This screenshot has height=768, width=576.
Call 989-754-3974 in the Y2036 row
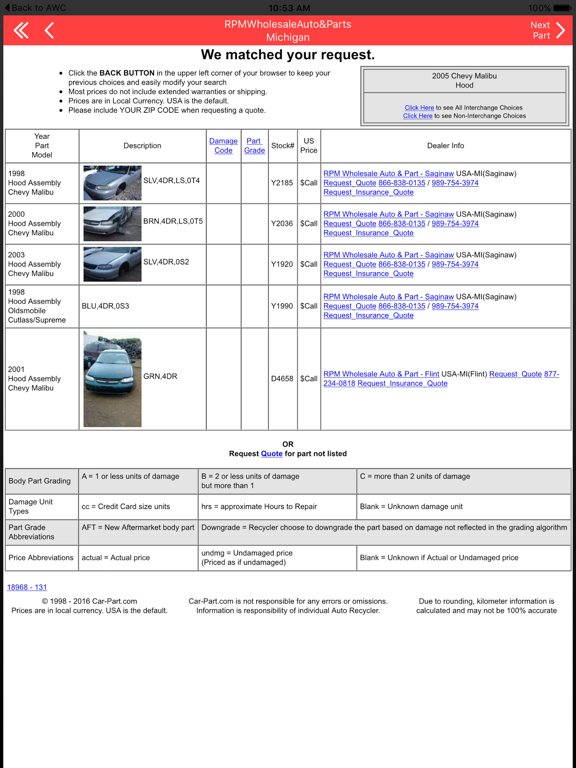coord(455,223)
